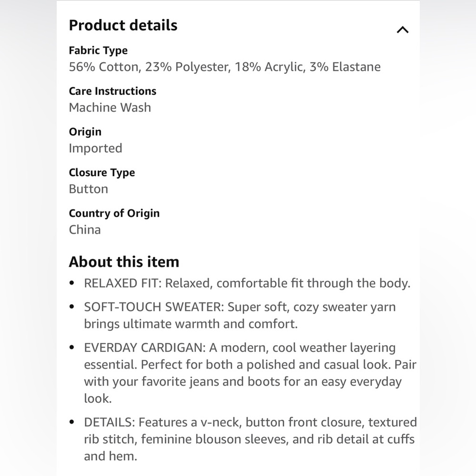
Task: Click the bullet point beside DETAILS
Action: click(72, 422)
